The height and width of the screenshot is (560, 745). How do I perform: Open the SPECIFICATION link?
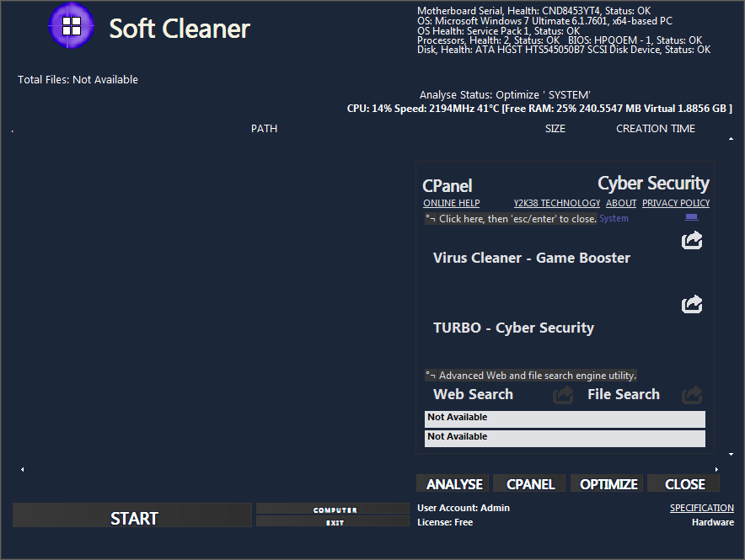coord(702,508)
